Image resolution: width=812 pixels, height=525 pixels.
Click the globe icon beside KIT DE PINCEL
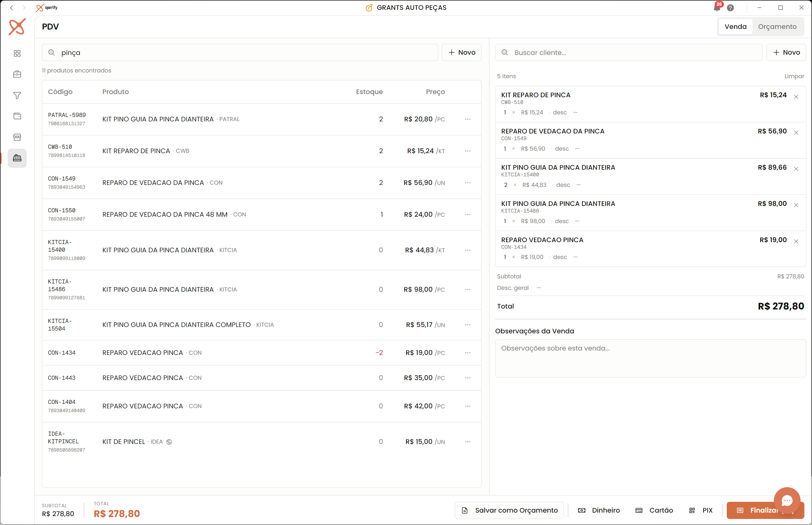[x=169, y=442]
